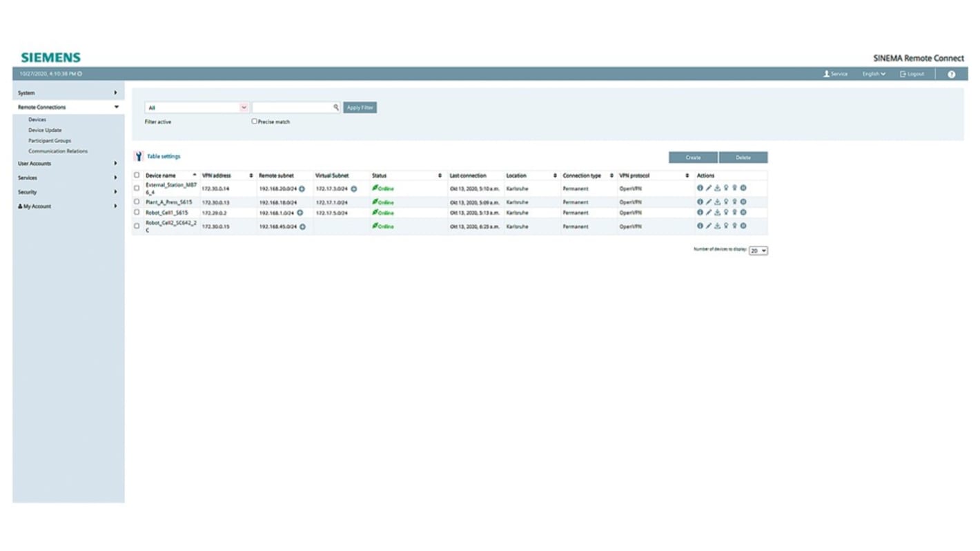
Task: Expand the My Account section
Action: click(x=68, y=206)
